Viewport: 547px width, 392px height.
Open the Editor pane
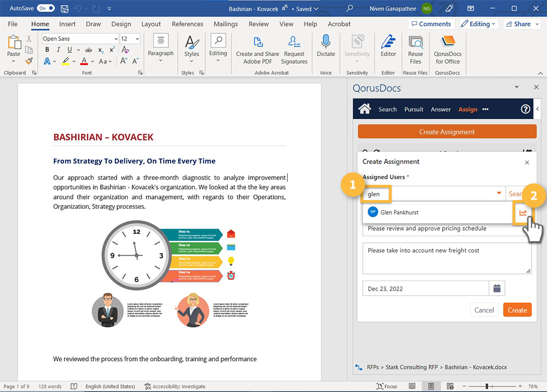tap(388, 46)
